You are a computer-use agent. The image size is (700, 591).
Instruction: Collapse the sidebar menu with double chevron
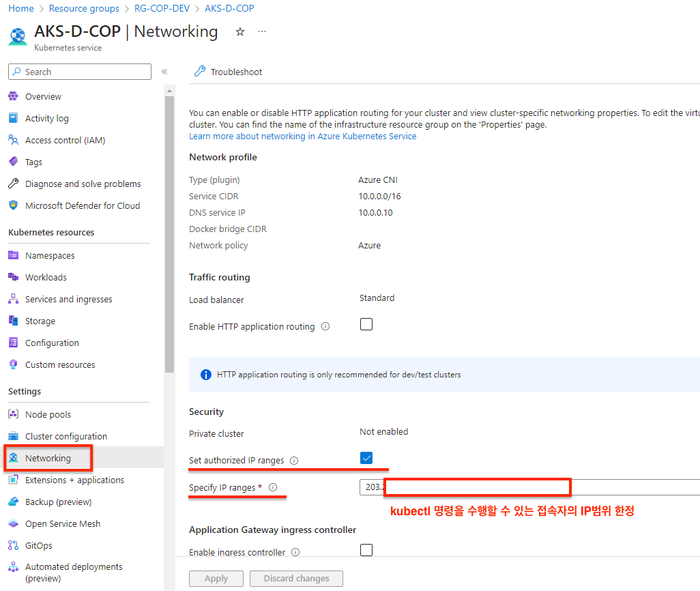coord(164,72)
